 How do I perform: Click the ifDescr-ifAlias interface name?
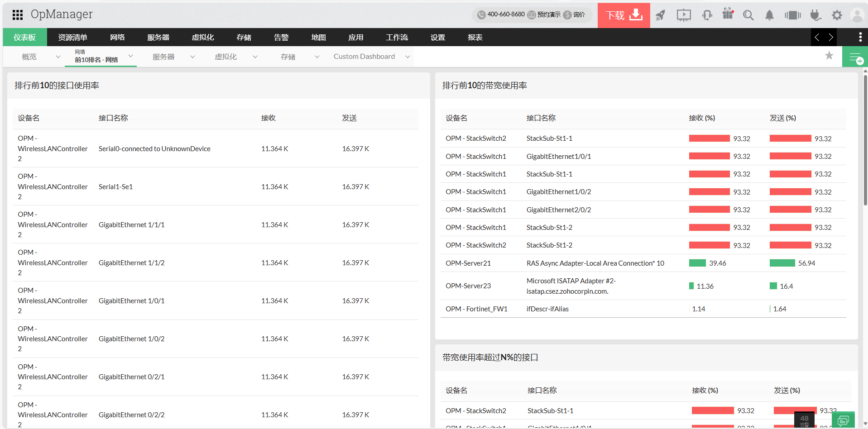coord(547,309)
